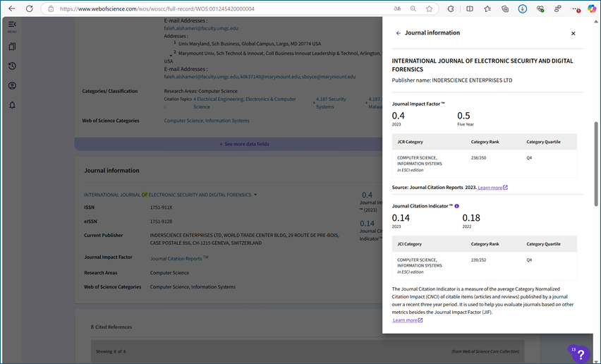This screenshot has width=601, height=364.
Task: Open the search history sidebar icon
Action: [12, 66]
